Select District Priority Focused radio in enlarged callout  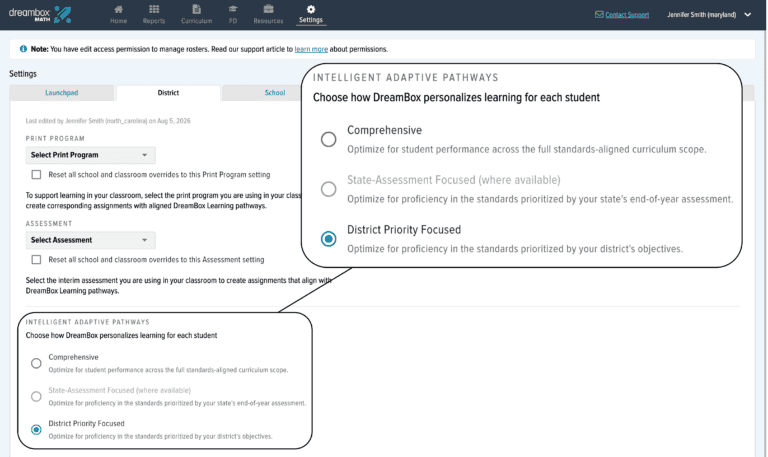click(x=329, y=239)
